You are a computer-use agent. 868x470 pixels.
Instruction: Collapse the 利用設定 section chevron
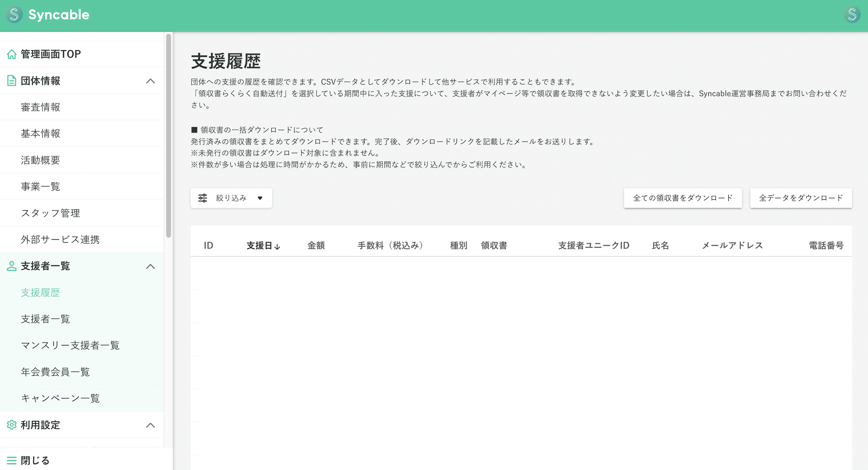pyautogui.click(x=151, y=425)
